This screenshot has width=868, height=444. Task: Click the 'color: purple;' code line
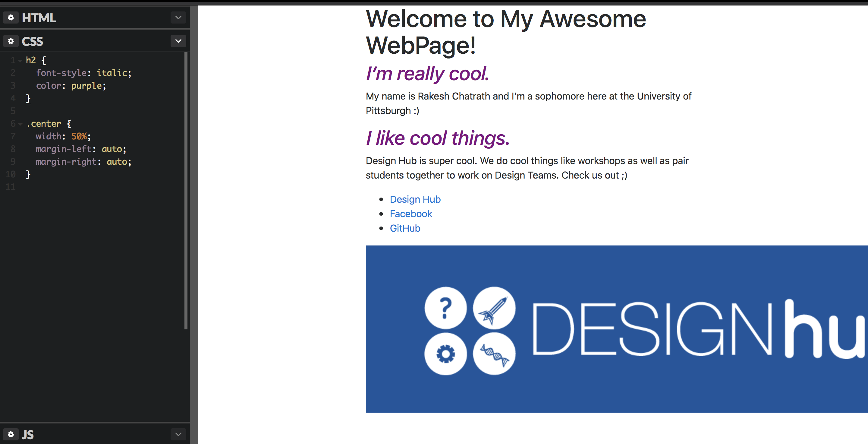[x=71, y=86]
